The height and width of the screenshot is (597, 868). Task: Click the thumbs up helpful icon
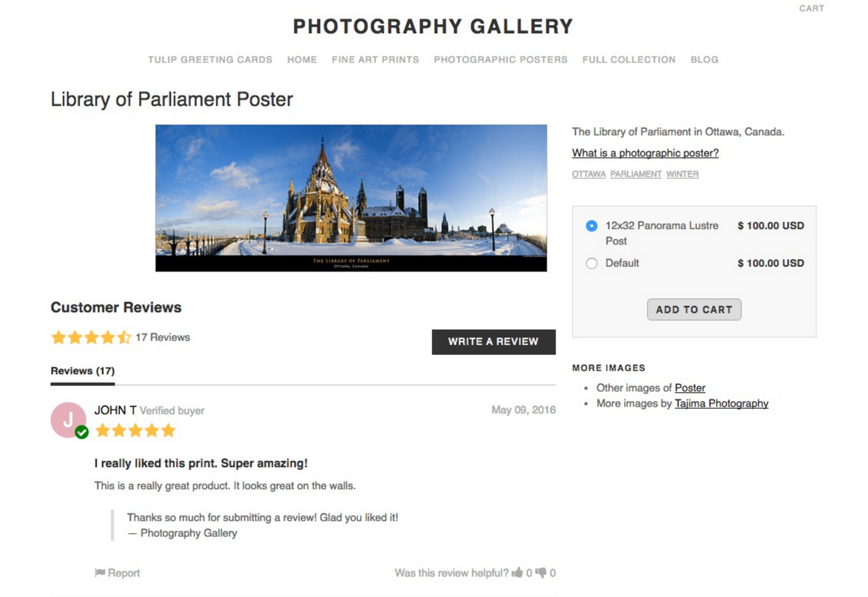point(517,572)
